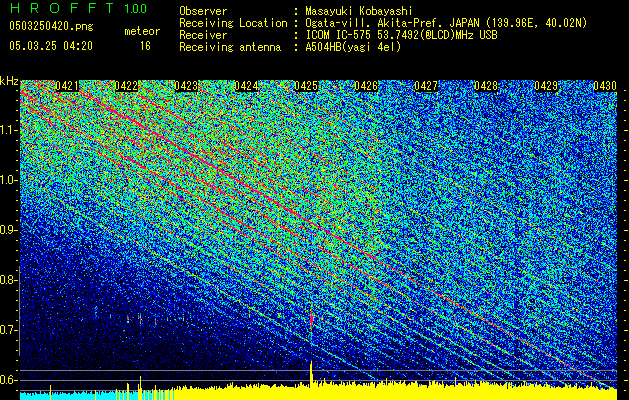Click the Observer label
This screenshot has width=629, height=400.
[x=203, y=11]
